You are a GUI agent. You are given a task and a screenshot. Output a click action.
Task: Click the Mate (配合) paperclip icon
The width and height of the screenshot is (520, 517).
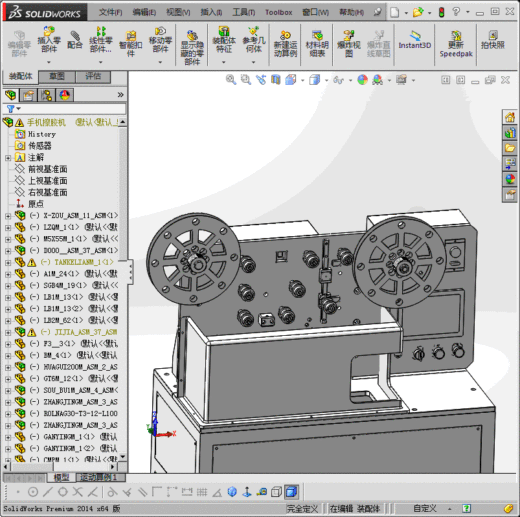[x=75, y=40]
